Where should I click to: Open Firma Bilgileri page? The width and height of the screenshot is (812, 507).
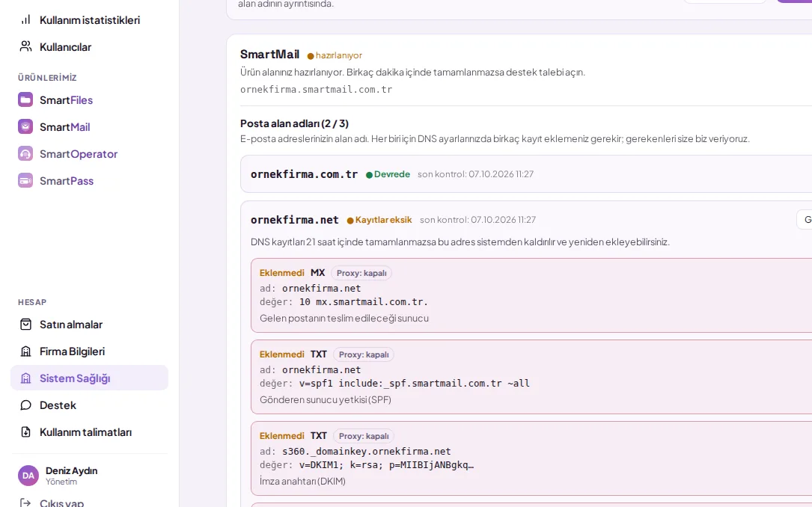tap(89, 351)
